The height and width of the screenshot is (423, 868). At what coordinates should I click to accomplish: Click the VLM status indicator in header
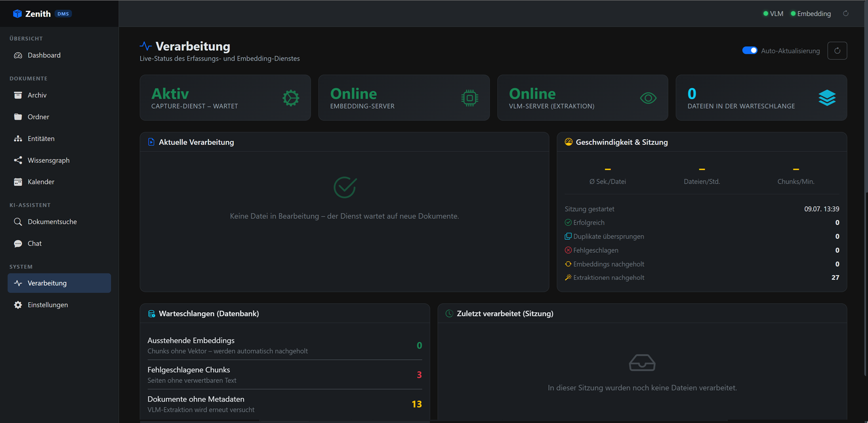pyautogui.click(x=773, y=14)
